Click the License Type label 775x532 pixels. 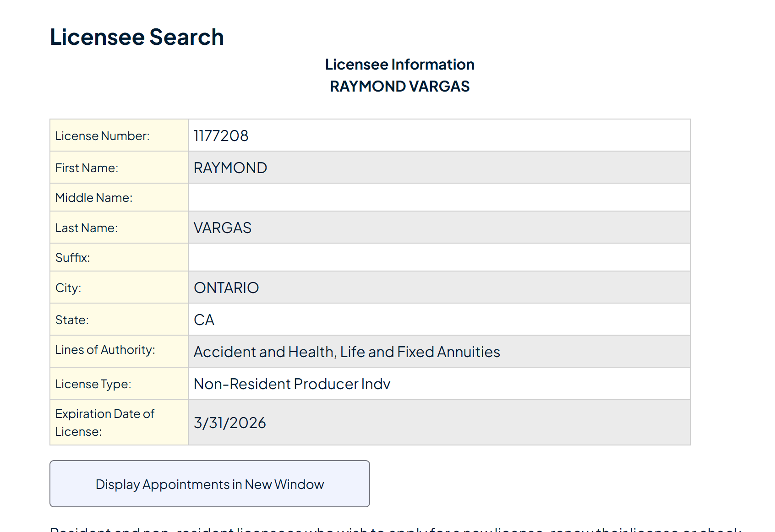pos(93,384)
